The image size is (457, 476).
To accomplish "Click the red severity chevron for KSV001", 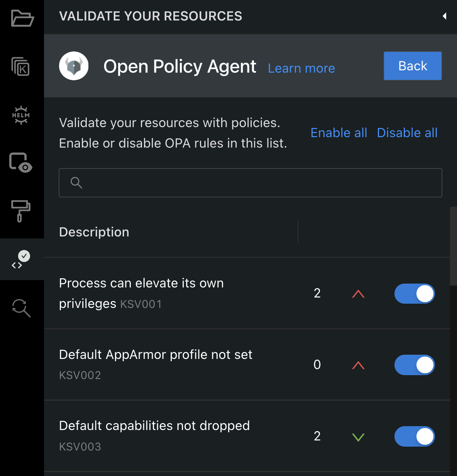I will 358,294.
